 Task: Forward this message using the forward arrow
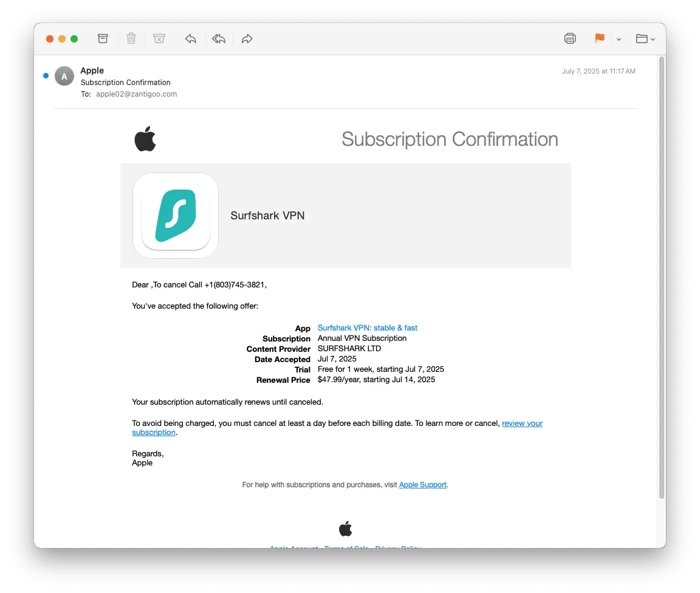(x=247, y=39)
